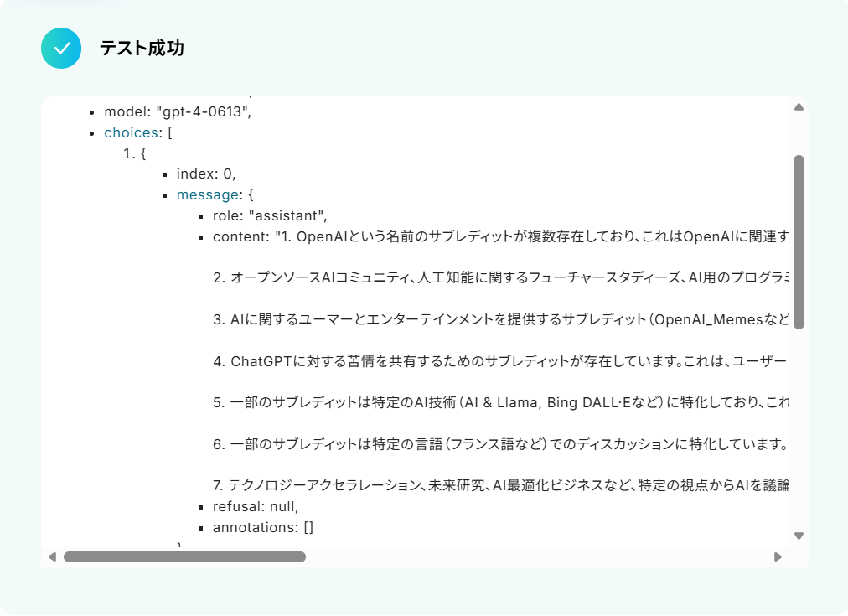
Task: Select the line starting 4. ChatGPTに対する苦情
Action: (x=501, y=361)
